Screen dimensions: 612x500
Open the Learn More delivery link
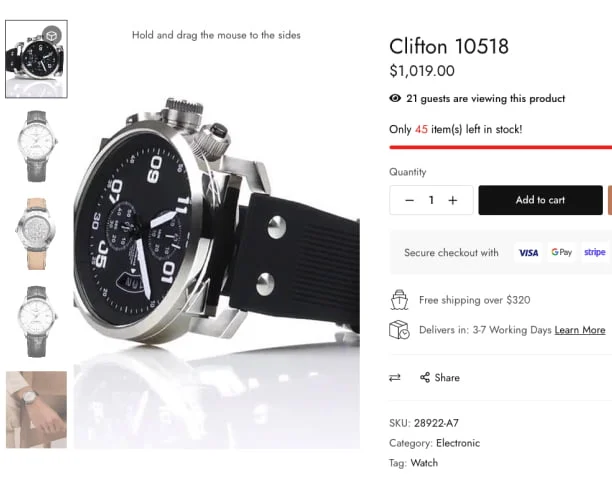pyautogui.click(x=580, y=330)
